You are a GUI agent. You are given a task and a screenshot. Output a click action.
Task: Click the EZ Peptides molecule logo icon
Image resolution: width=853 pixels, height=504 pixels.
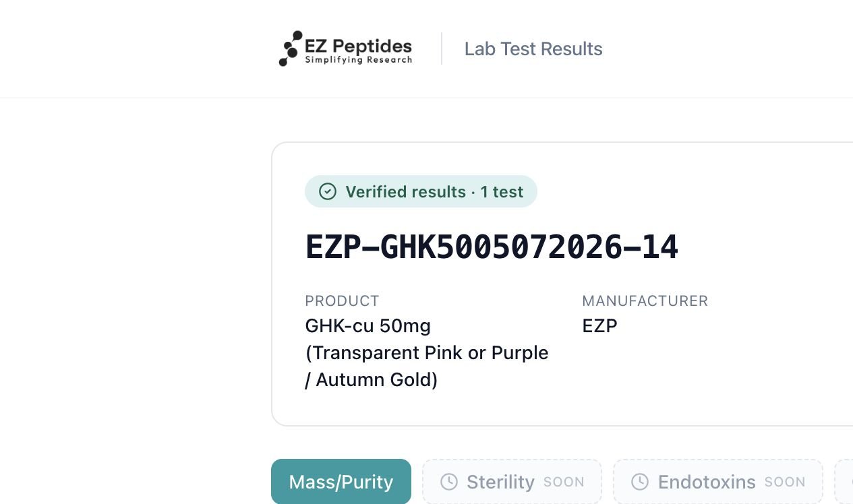click(291, 49)
